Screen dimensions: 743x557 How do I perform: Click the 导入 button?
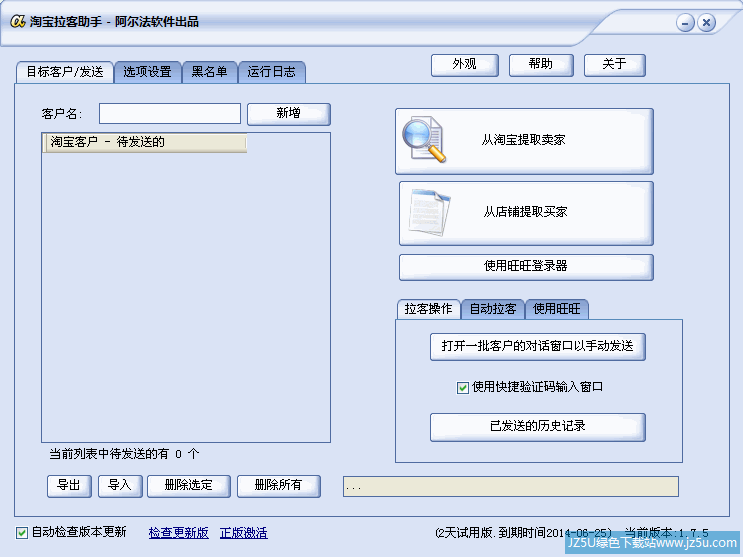(120, 486)
